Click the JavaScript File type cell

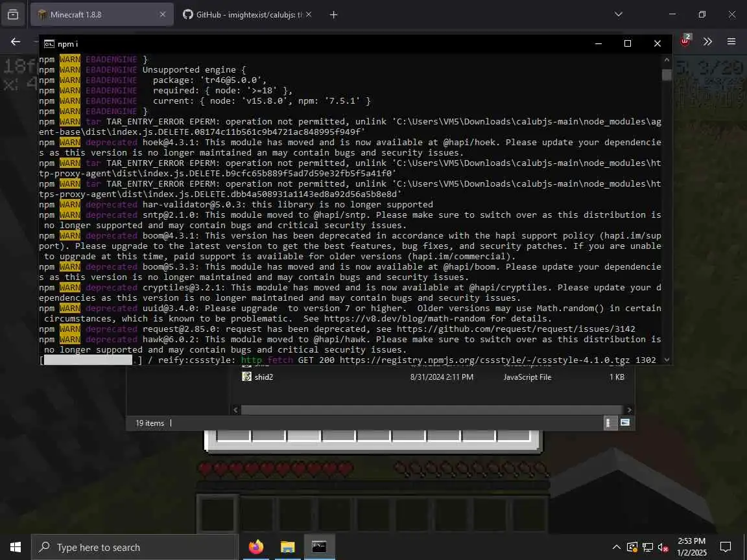[527, 377]
